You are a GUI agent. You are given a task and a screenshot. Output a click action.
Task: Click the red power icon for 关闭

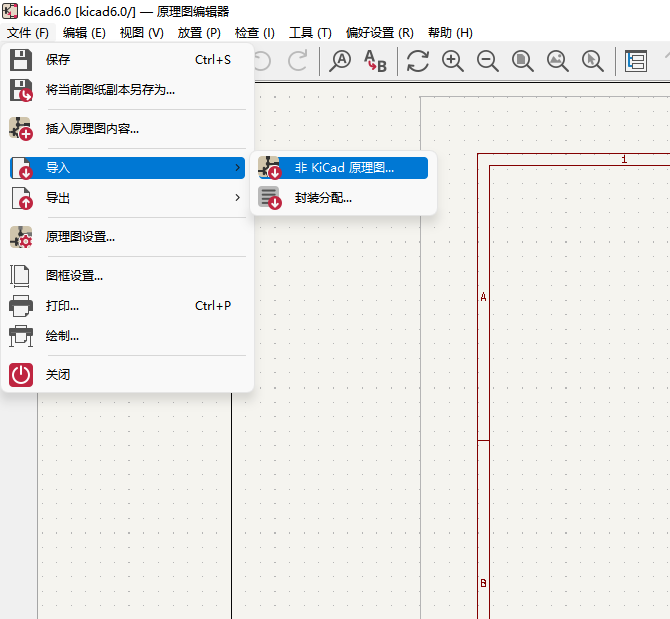pos(21,375)
